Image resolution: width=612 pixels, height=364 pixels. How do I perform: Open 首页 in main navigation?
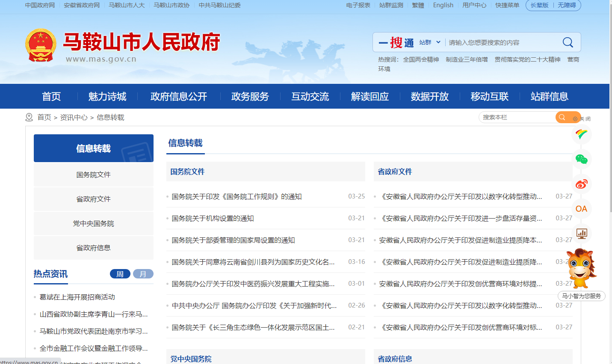(51, 97)
